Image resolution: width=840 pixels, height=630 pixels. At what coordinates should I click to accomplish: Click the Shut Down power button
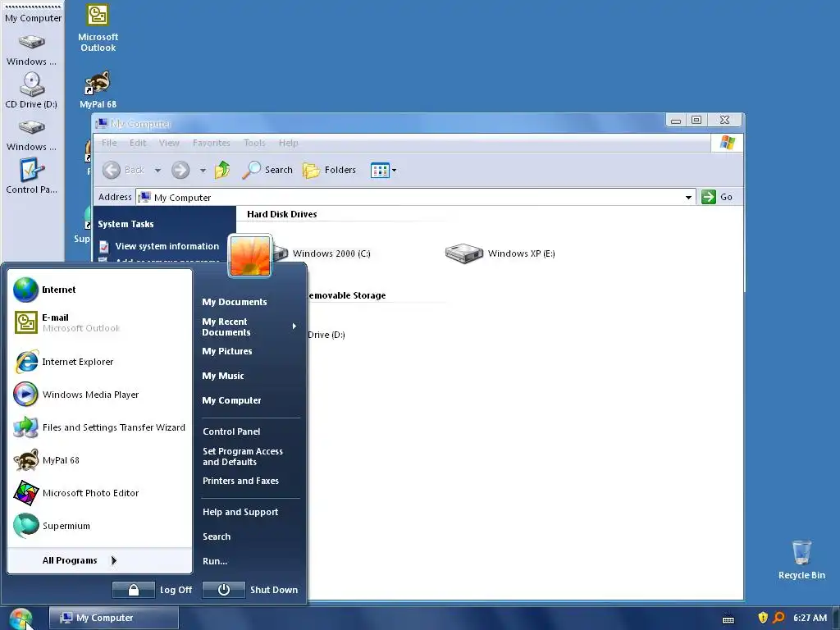224,590
